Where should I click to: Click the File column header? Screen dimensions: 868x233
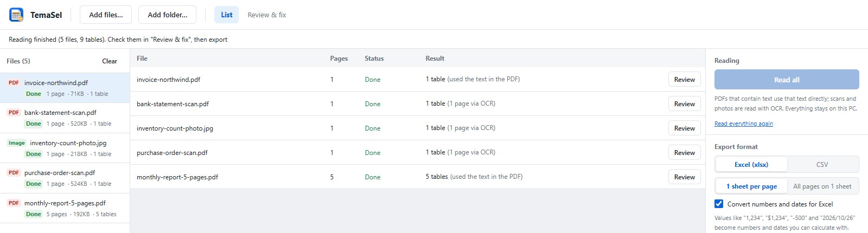pyautogui.click(x=142, y=59)
